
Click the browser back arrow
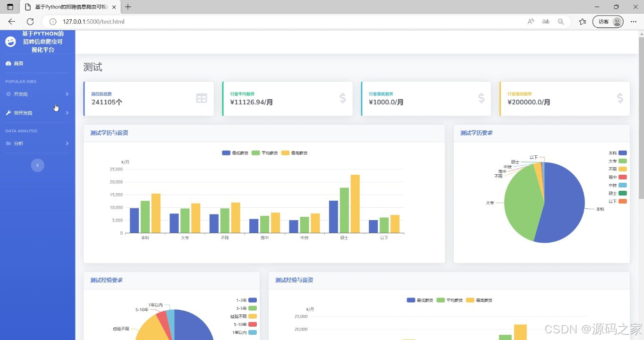pos(12,22)
